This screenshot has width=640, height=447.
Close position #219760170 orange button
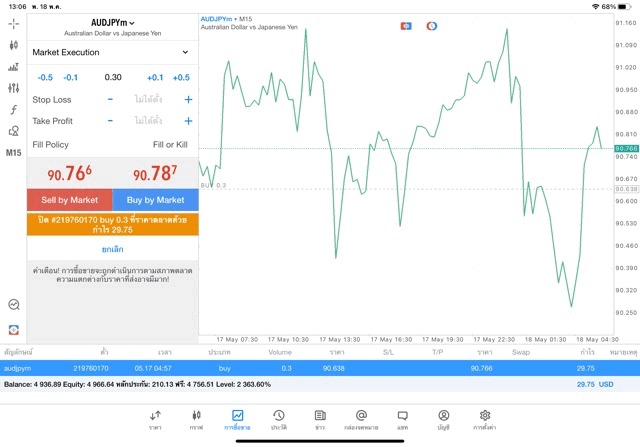[113, 225]
